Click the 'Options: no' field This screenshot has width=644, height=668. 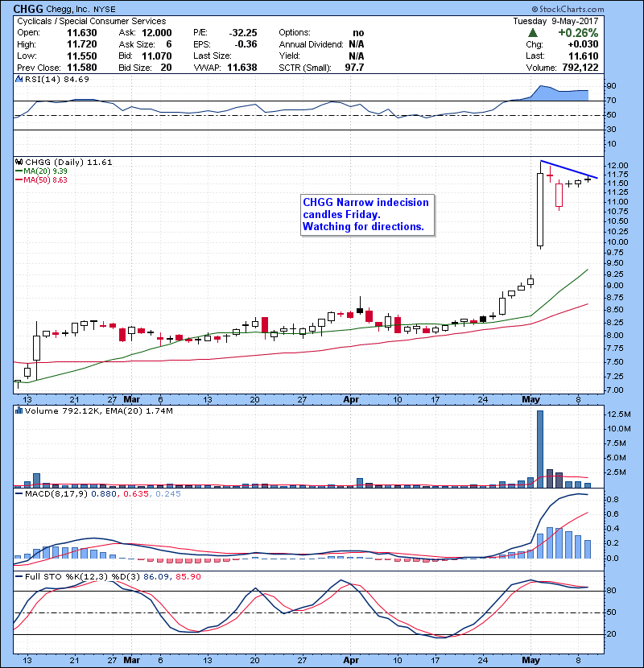[x=321, y=33]
